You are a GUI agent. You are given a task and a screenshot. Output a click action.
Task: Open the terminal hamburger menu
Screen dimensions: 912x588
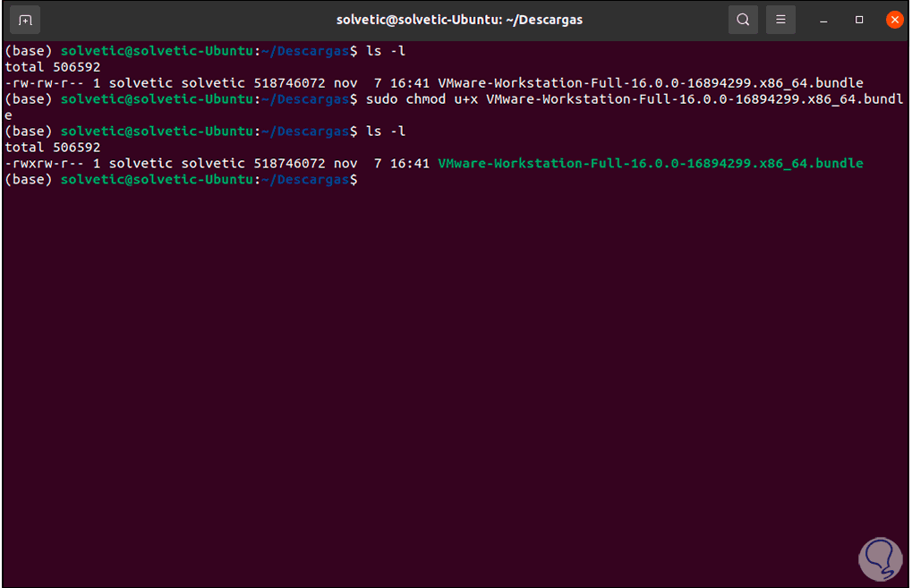(780, 20)
